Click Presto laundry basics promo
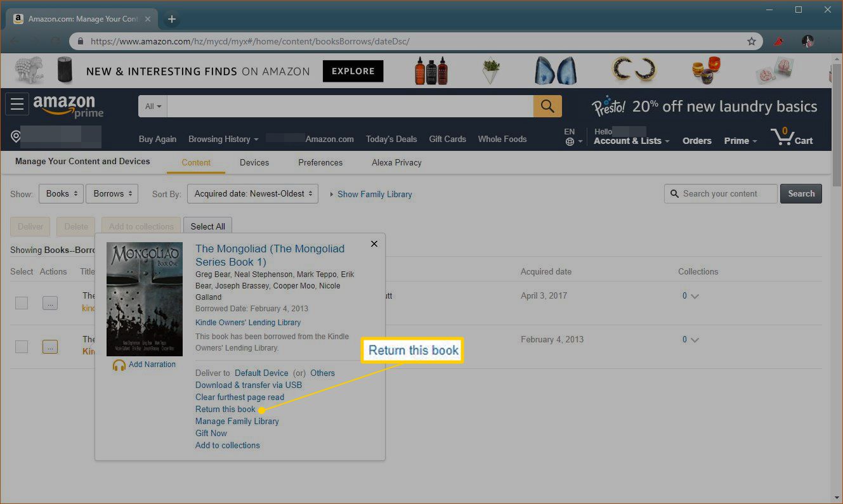 pyautogui.click(x=704, y=106)
